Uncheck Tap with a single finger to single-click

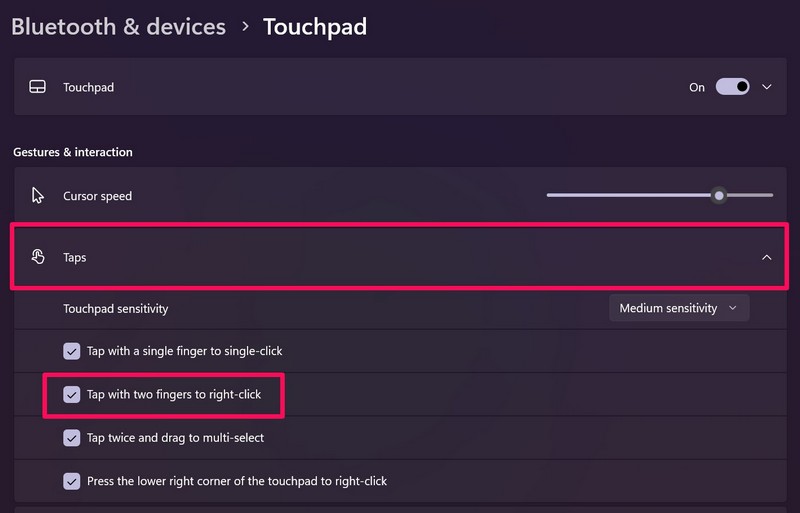coord(72,351)
